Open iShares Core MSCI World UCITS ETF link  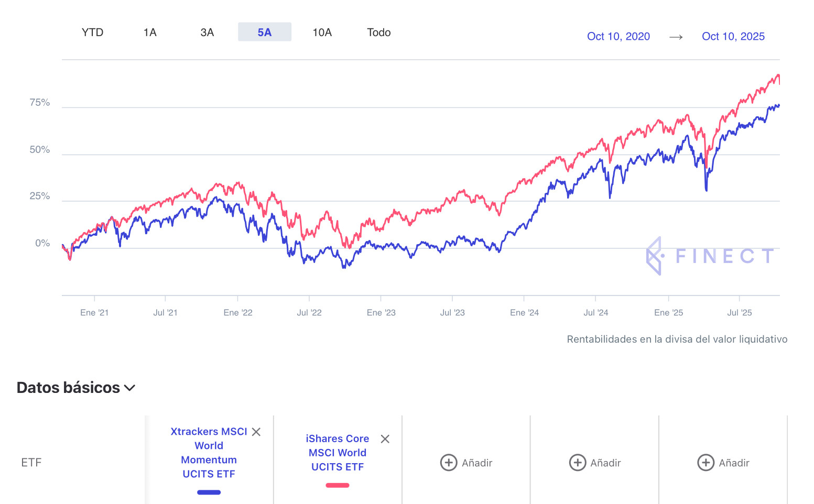point(338,453)
